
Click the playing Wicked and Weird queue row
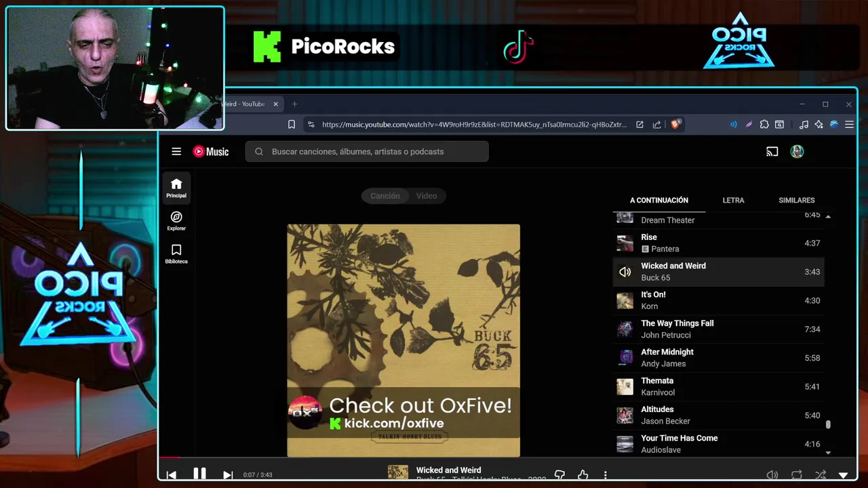click(718, 272)
